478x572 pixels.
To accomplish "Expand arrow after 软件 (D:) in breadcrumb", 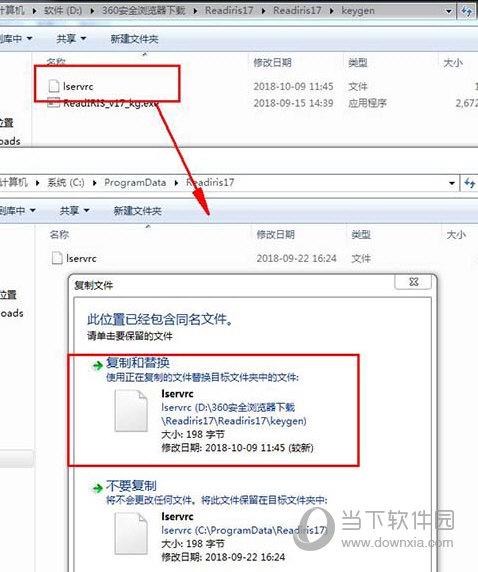I will [92, 11].
